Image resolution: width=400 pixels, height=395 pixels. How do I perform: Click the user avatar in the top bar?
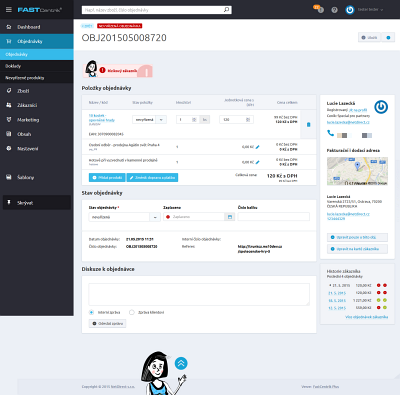tap(350, 10)
